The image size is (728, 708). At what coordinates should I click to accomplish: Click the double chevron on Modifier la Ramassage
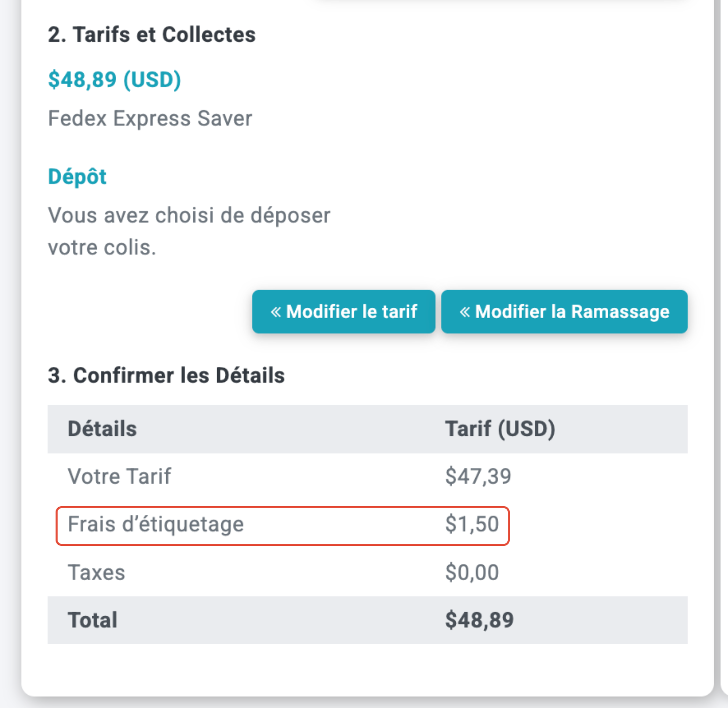tap(464, 312)
